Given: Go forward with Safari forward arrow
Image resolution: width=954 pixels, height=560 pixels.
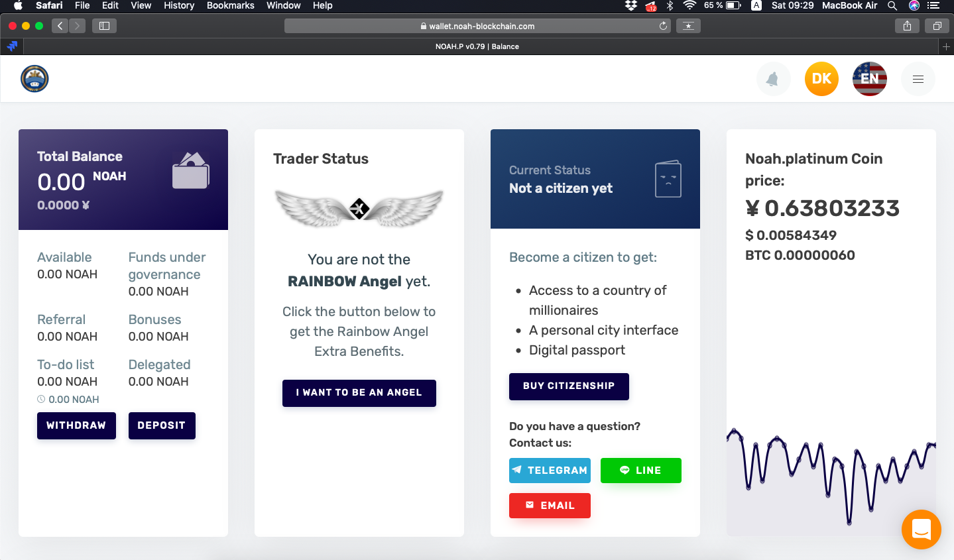Looking at the screenshot, I should [x=78, y=26].
